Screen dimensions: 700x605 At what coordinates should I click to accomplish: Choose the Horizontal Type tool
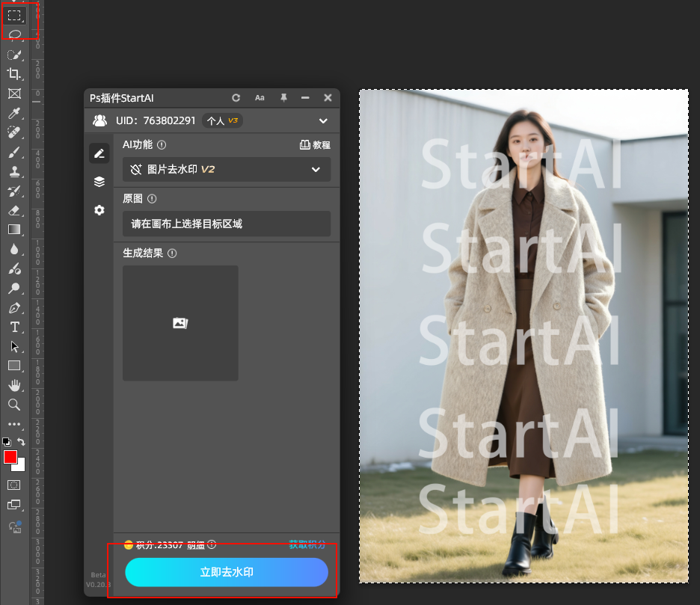(14, 328)
